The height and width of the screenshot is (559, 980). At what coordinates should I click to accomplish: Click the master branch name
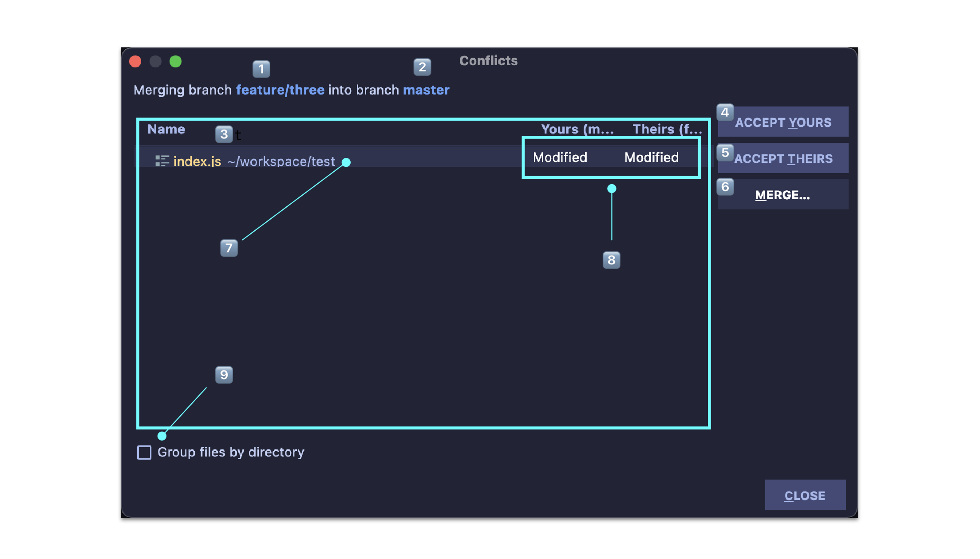click(426, 90)
